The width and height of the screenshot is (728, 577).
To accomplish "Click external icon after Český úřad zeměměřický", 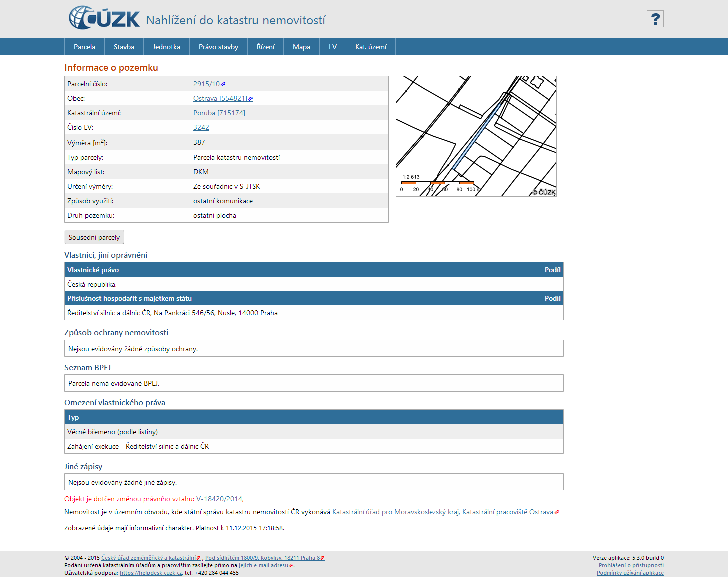I will click(199, 558).
